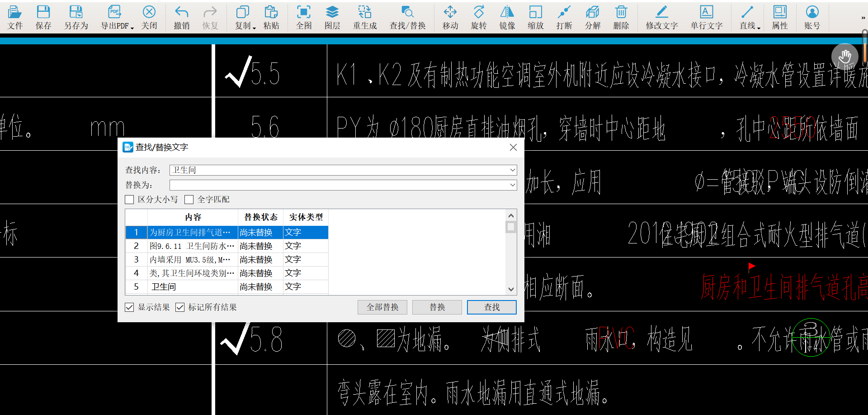868x415 pixels.
Task: Click the 粘贴 (Paste) icon
Action: (x=271, y=18)
